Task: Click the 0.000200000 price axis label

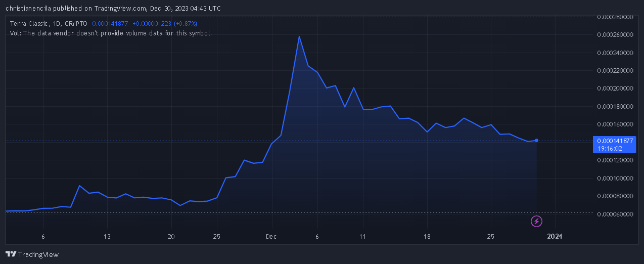Action: pos(615,89)
